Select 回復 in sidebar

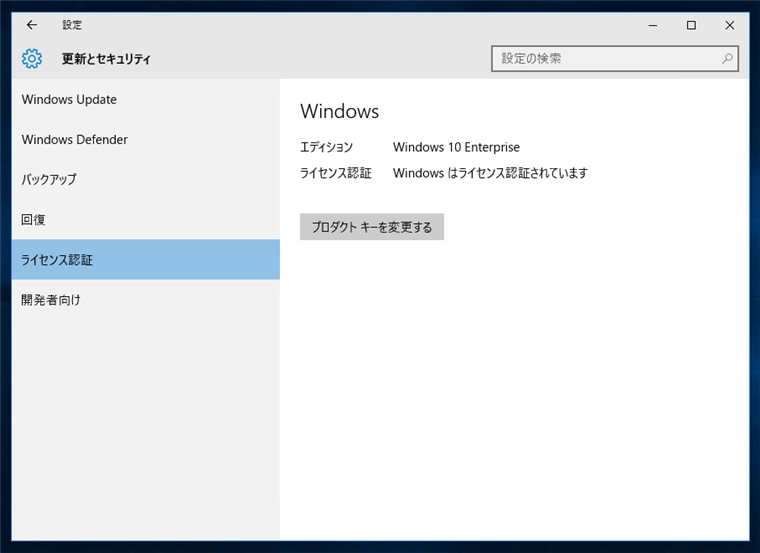click(146, 220)
